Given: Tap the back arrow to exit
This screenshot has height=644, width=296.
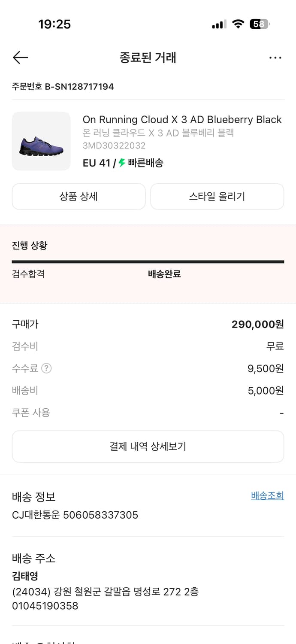Looking at the screenshot, I should pyautogui.click(x=20, y=57).
